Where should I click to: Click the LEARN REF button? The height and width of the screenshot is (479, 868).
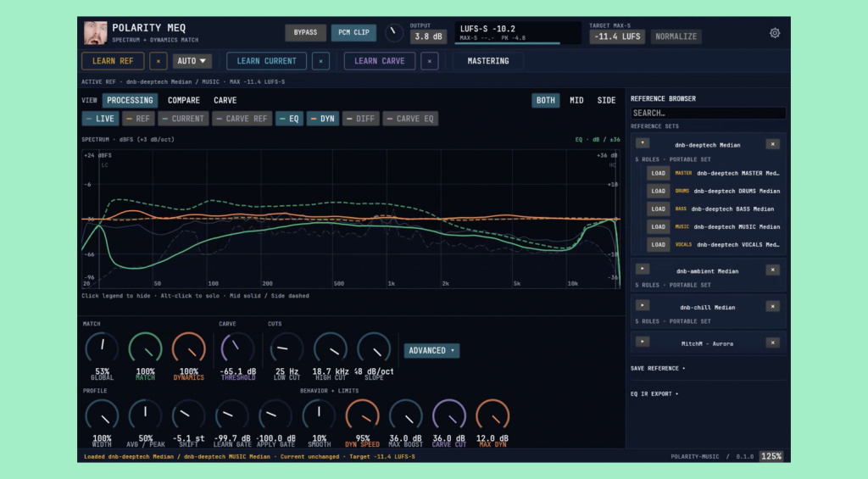113,61
